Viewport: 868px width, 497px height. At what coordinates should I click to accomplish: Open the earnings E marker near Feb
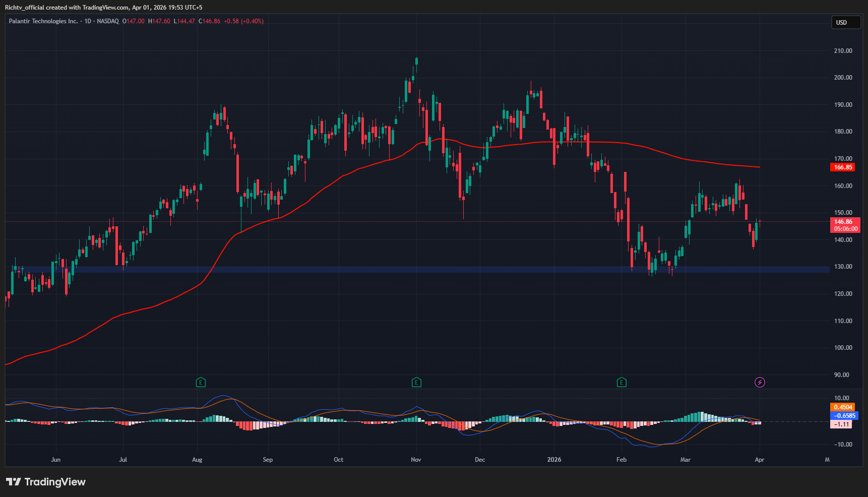[x=622, y=383]
